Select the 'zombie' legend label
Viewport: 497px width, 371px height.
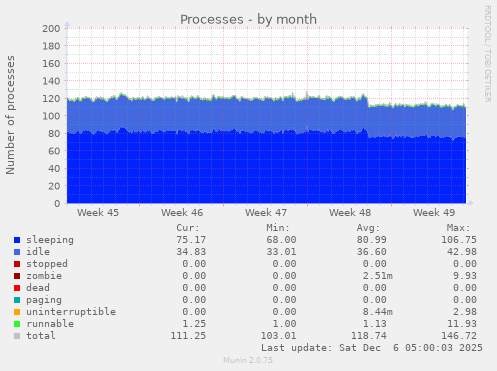pyautogui.click(x=44, y=276)
